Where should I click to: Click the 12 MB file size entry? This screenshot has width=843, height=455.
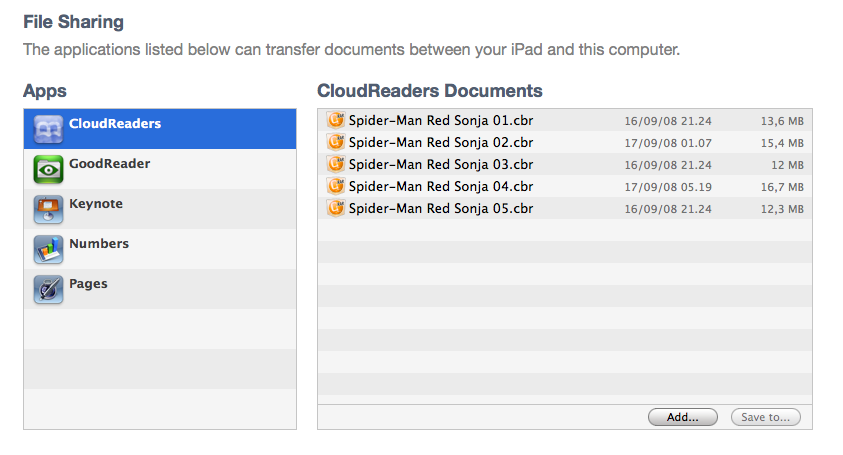[788, 165]
